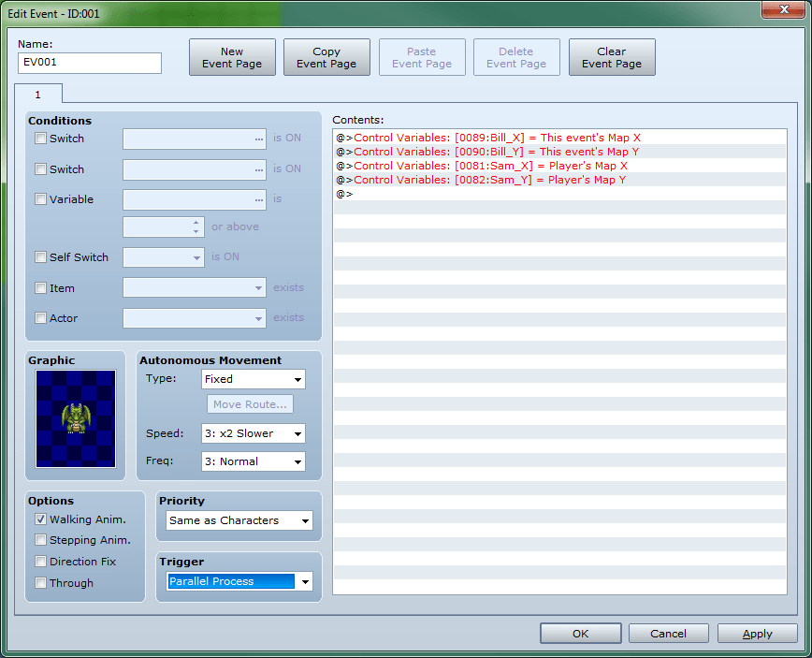Select the Name field containing EV001
Screen dimensions: 812x658
pyautogui.click(x=89, y=63)
